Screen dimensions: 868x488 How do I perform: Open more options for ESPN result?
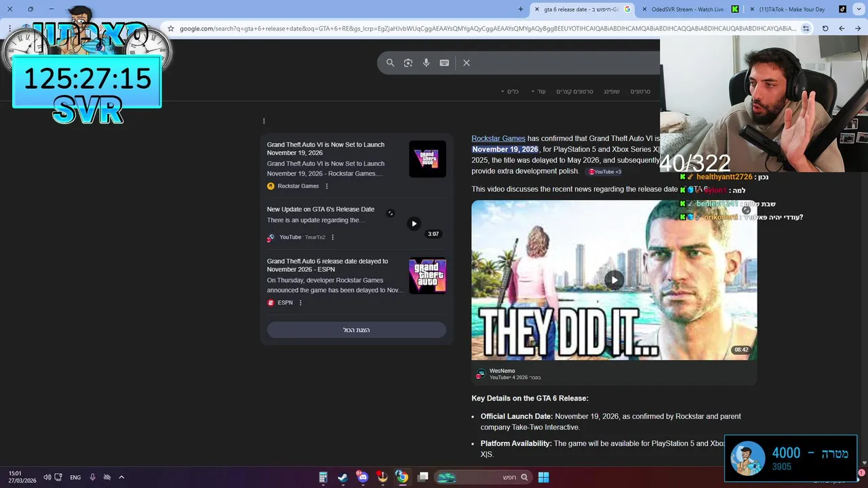(x=300, y=302)
